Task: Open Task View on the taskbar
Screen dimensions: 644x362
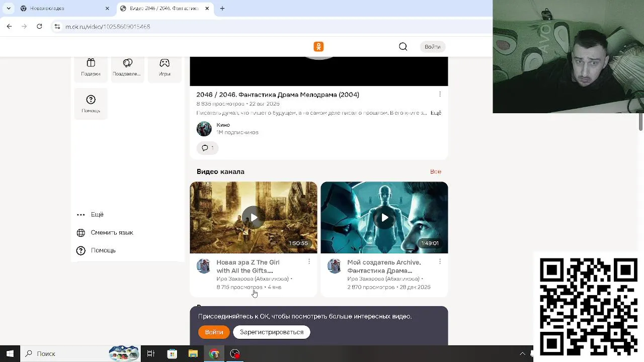Action: pyautogui.click(x=150, y=353)
